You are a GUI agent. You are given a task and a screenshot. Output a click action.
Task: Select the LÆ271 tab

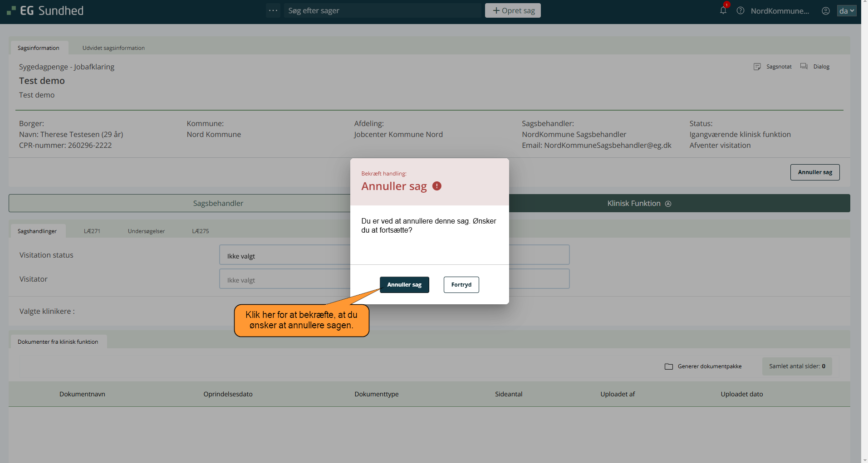coord(92,231)
